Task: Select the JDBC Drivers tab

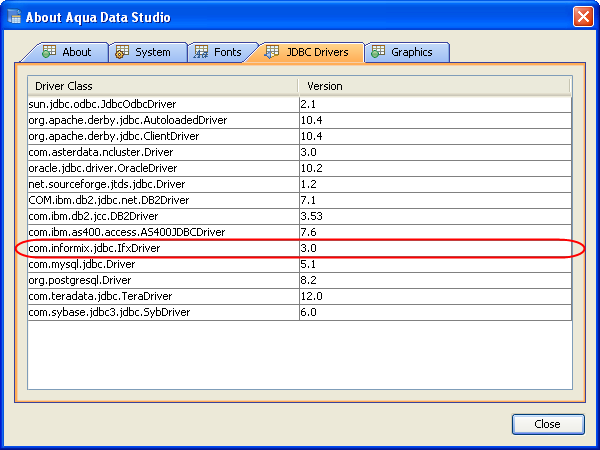Action: [306, 52]
